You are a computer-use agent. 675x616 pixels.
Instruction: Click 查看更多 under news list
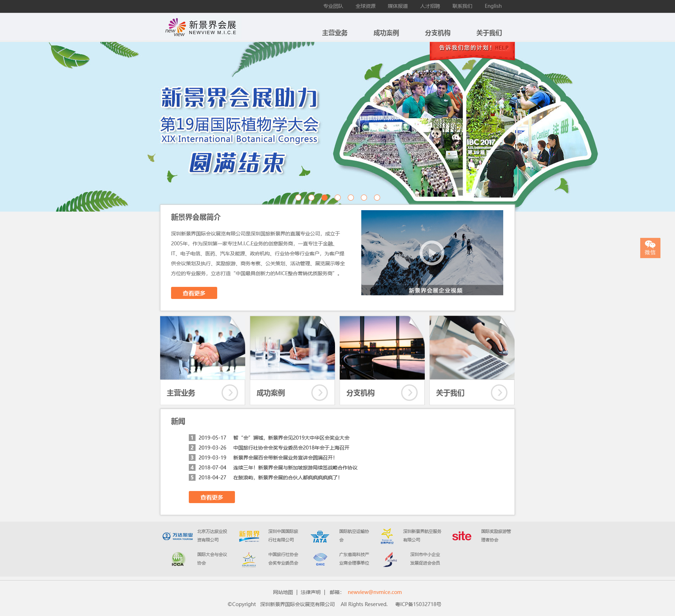212,497
